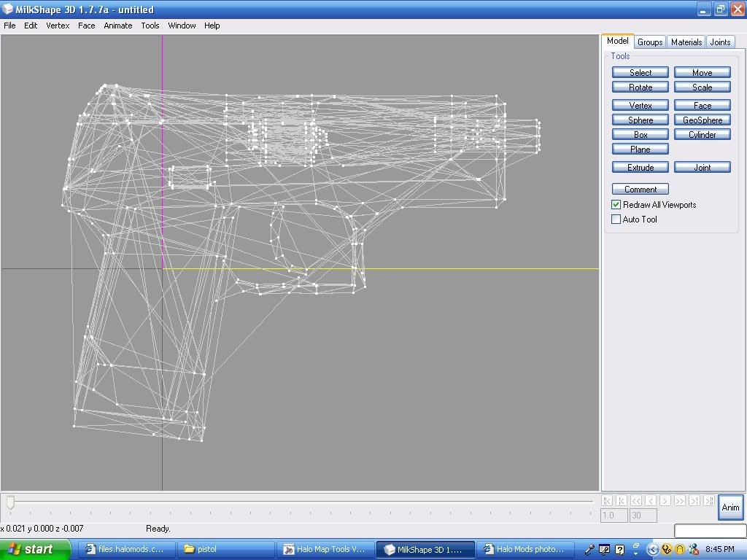The height and width of the screenshot is (560, 747).
Task: Click the yellow padlock tray icon
Action: tap(680, 550)
